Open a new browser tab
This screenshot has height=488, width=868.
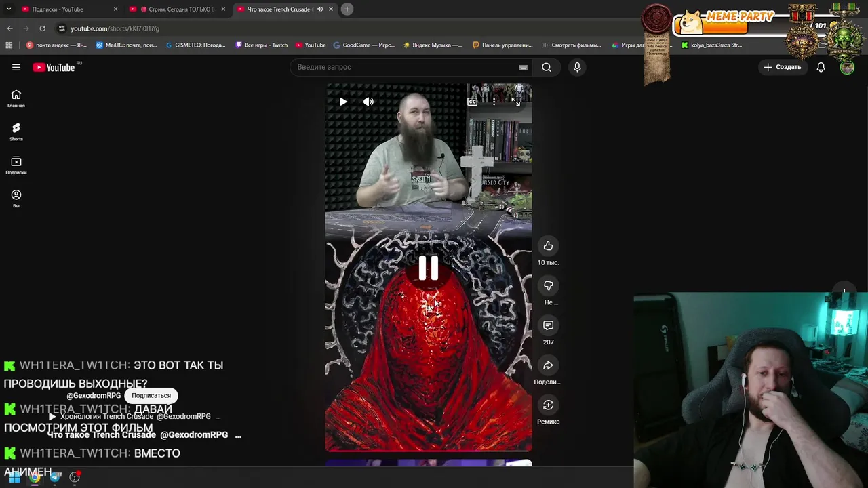[347, 9]
